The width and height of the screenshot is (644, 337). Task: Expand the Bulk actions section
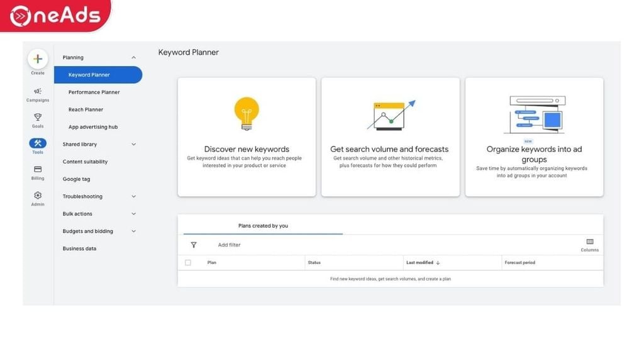pyautogui.click(x=99, y=214)
